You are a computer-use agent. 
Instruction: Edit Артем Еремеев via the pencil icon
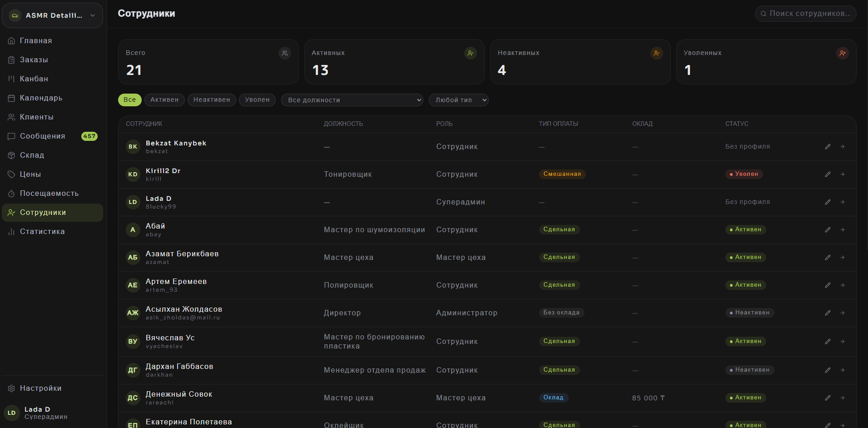[828, 285]
